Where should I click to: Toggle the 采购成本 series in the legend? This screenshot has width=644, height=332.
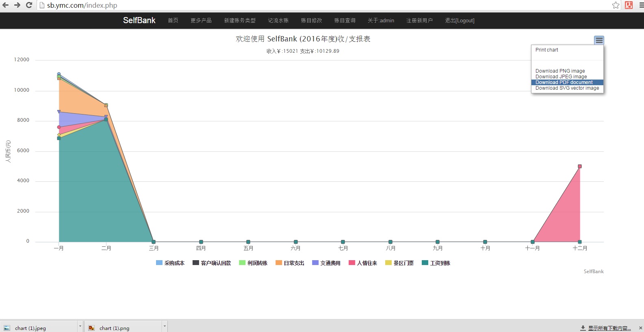[x=170, y=263]
